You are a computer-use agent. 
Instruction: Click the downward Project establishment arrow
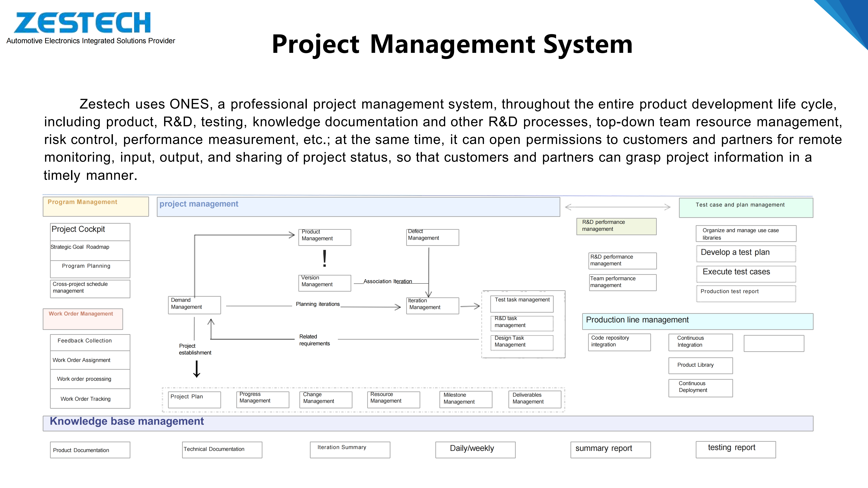pyautogui.click(x=197, y=369)
